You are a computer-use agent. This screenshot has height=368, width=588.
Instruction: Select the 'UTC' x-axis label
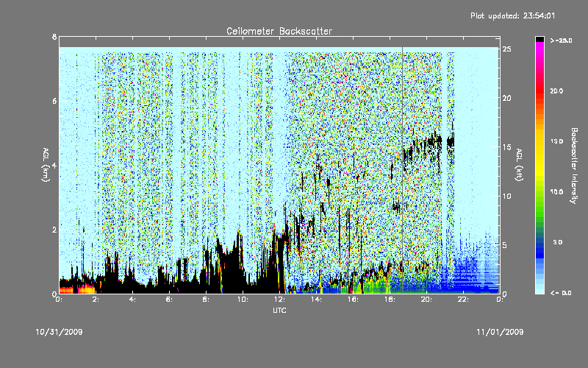pos(279,310)
